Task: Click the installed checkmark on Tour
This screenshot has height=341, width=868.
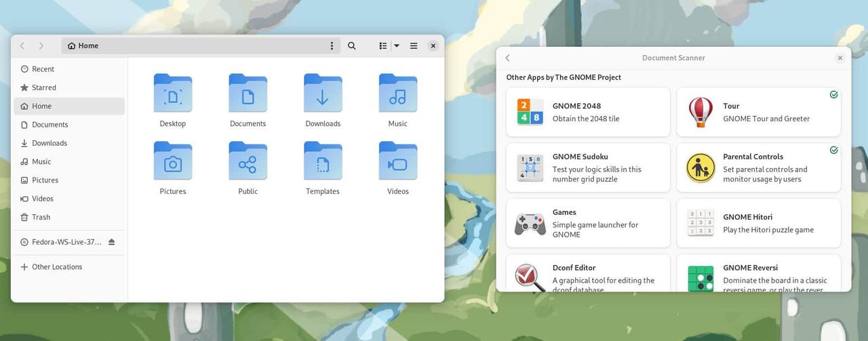Action: click(x=833, y=95)
